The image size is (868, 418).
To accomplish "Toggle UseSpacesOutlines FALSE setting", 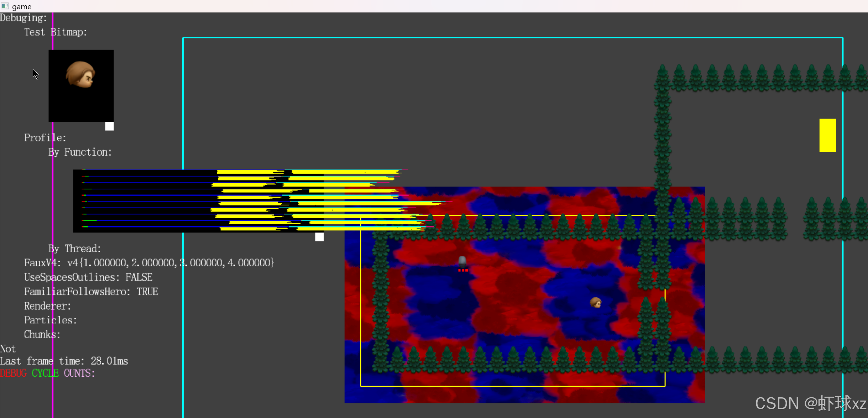I will tap(88, 277).
